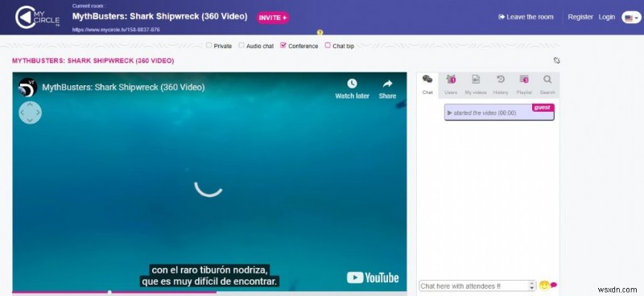Click the room URL link
Image resolution: width=644 pixels, height=296 pixels.
(x=116, y=30)
